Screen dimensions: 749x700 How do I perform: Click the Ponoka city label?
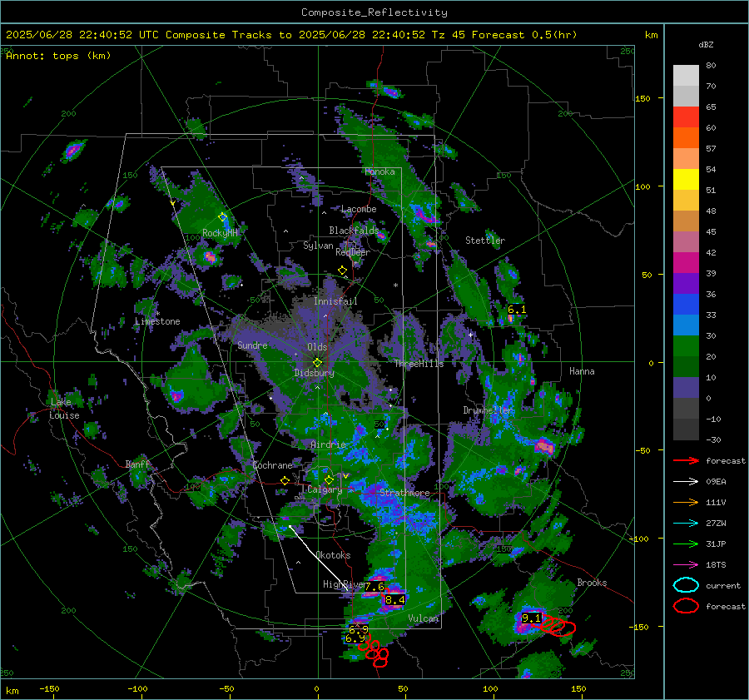point(379,171)
